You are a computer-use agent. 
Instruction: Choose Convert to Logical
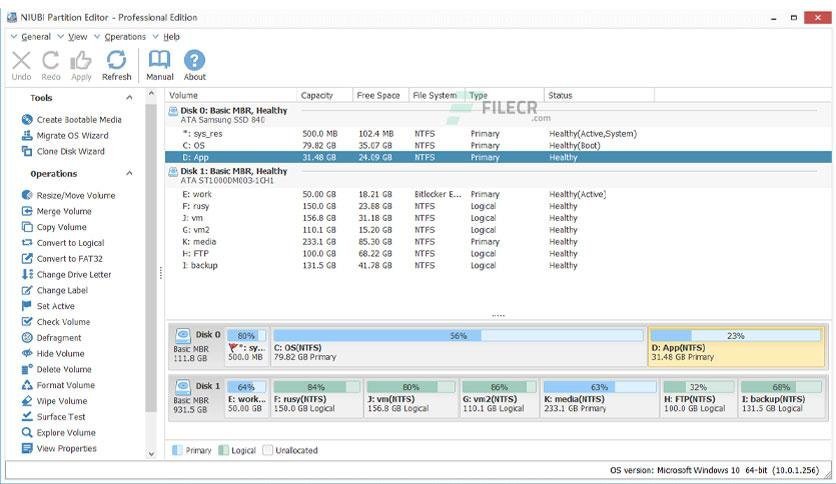tap(63, 243)
